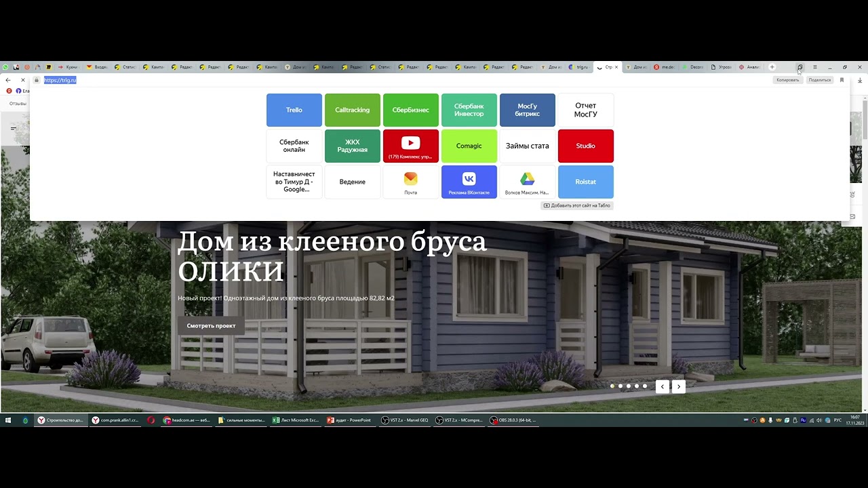Open the YouTube tile
Screen dimensions: 868x488
click(410, 146)
